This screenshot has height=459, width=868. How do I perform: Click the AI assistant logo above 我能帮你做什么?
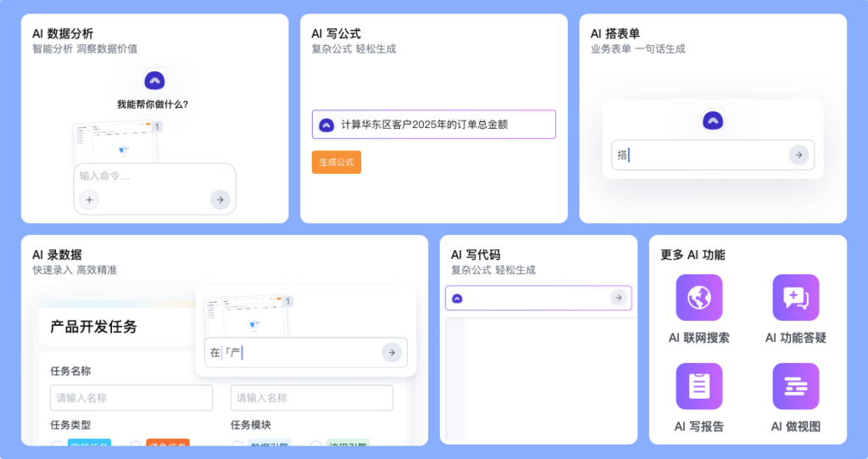coord(154,81)
